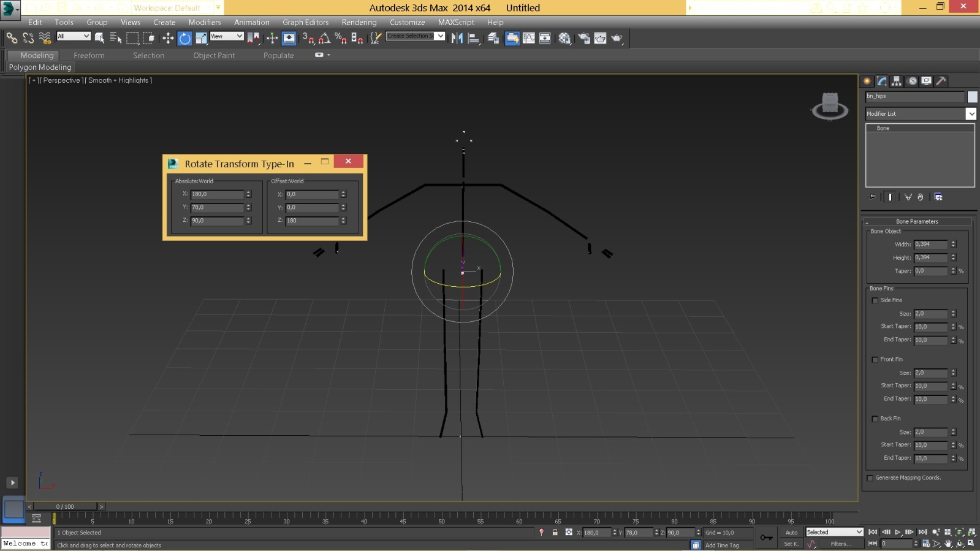Open the Create panel star icon
The width and height of the screenshot is (980, 551).
(867, 81)
